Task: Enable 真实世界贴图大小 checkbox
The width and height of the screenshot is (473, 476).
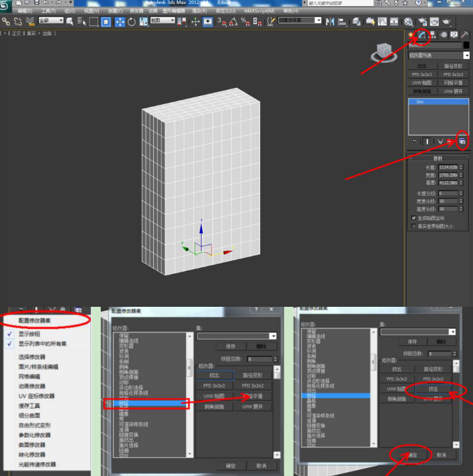Action: point(413,226)
